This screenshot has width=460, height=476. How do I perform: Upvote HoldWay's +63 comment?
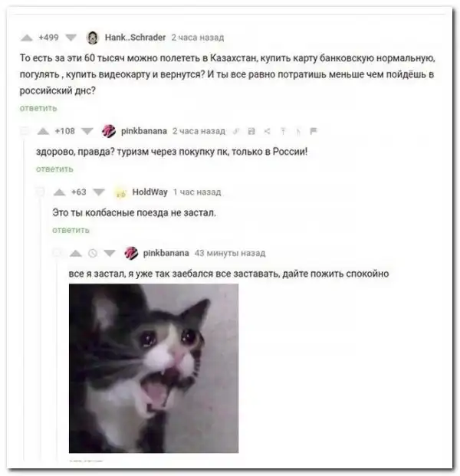pos(60,192)
